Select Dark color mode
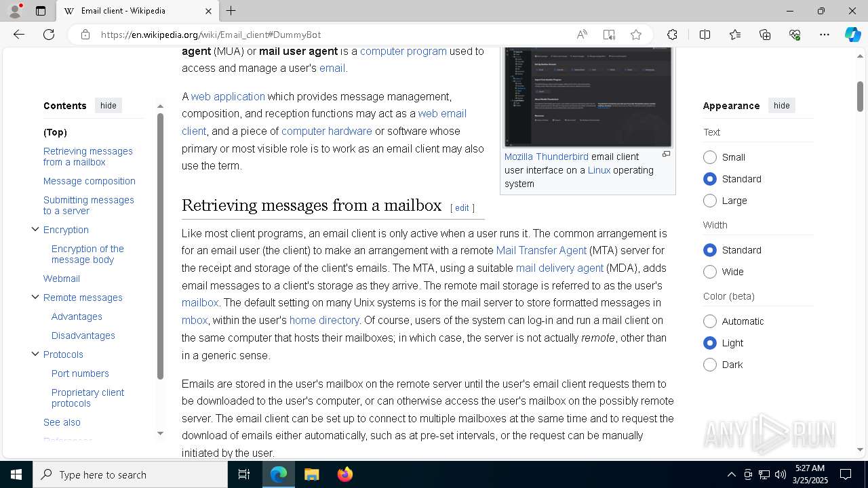Screen dimensions: 868x488 click(x=710, y=365)
